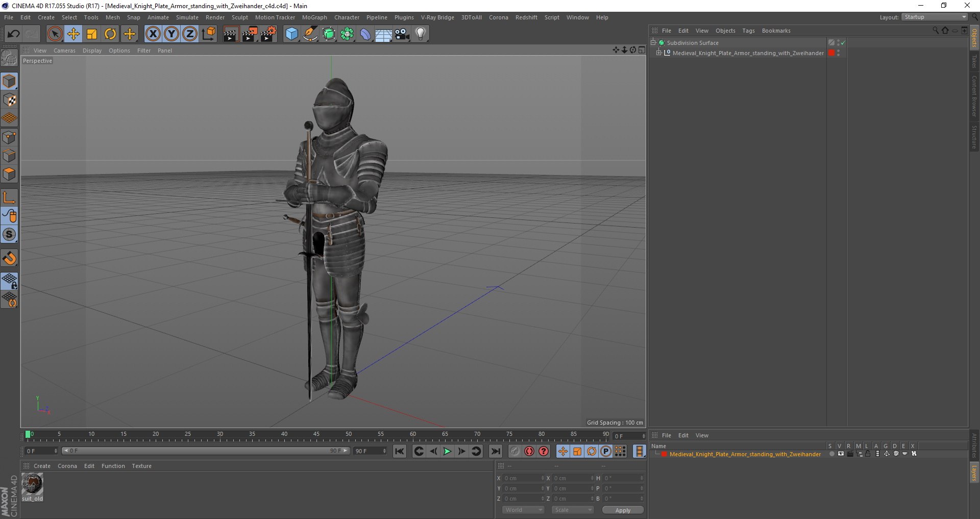The image size is (980, 519).
Task: Toggle the Subdivision Surface enable checkmark
Action: [843, 43]
